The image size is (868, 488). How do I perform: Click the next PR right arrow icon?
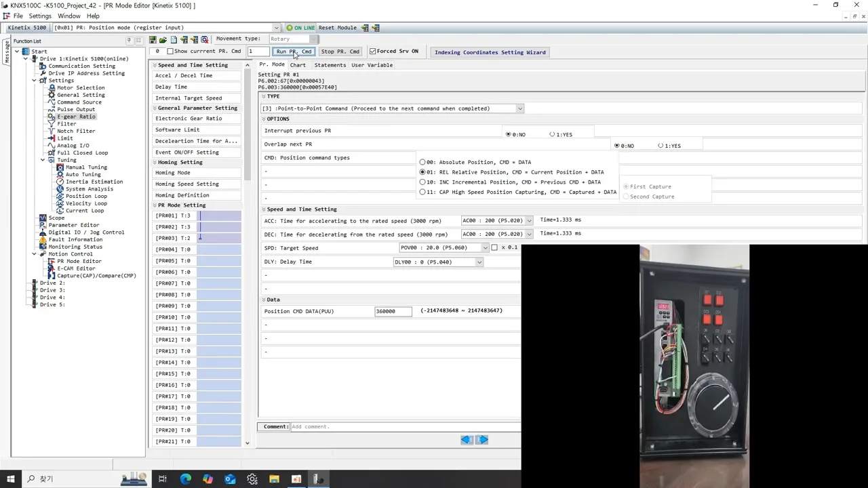click(482, 440)
